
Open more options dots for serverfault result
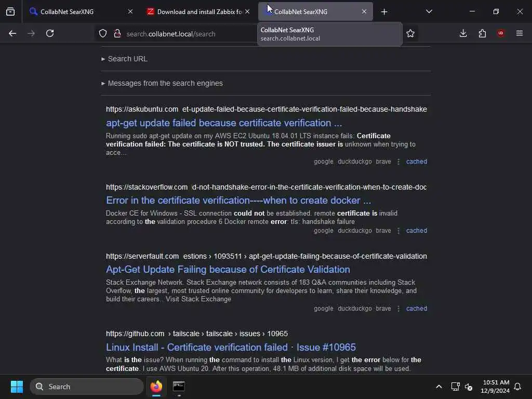pyautogui.click(x=398, y=309)
